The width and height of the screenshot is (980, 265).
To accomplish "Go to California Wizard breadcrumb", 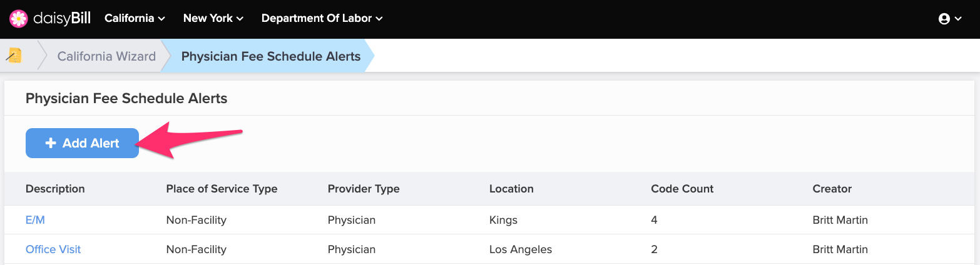I will 106,56.
